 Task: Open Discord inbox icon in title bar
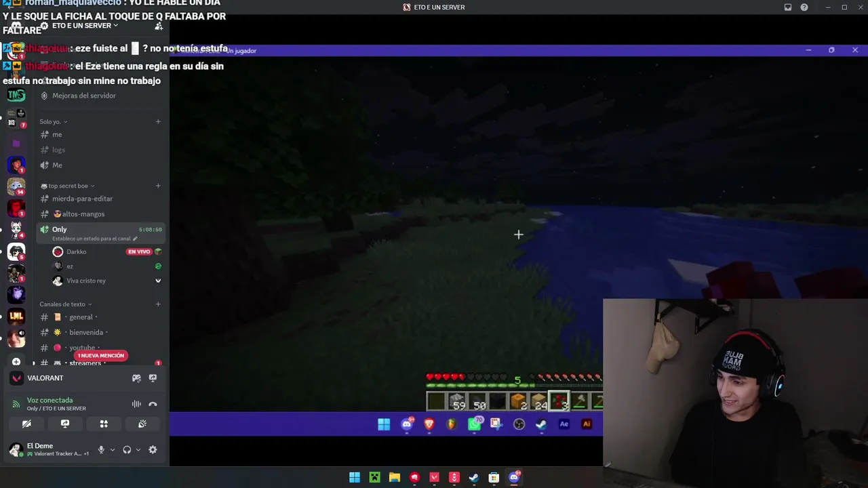[788, 7]
